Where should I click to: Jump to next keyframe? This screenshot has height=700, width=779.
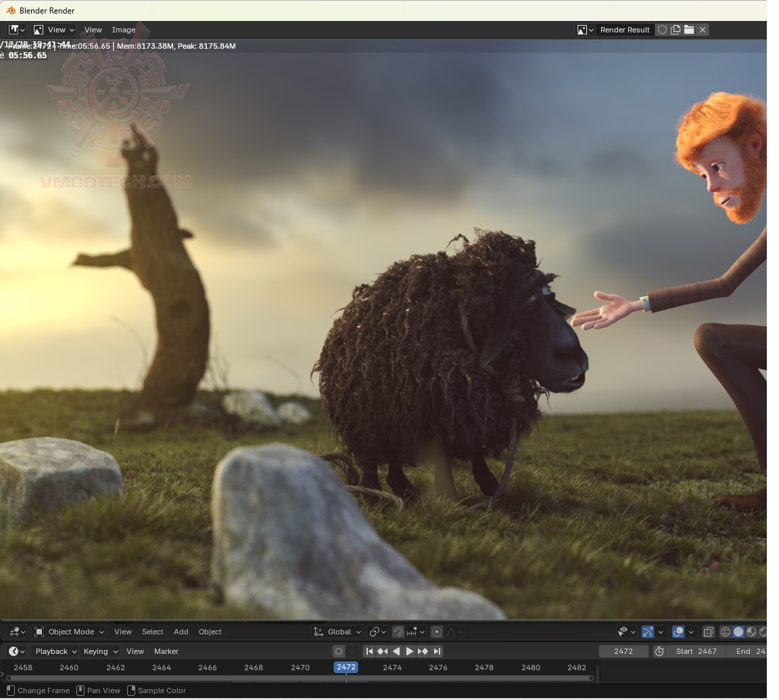tap(423, 651)
